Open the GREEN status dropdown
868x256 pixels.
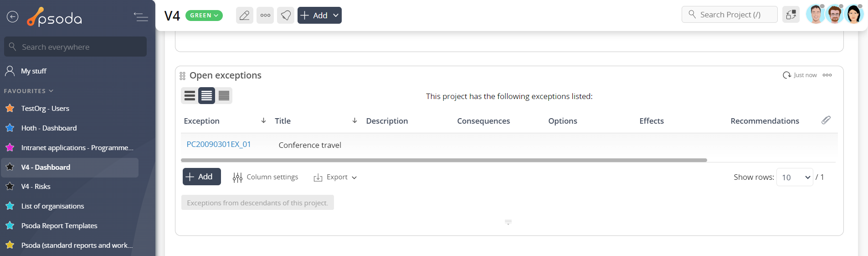click(x=204, y=16)
